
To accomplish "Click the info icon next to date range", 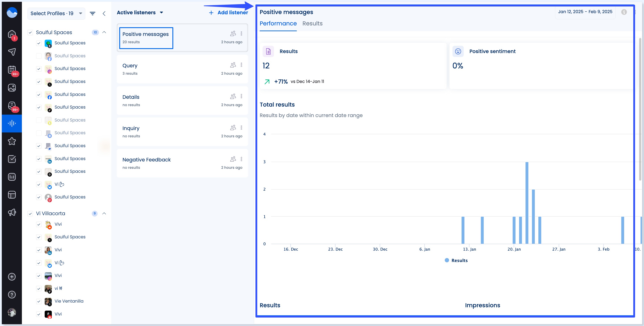I will (624, 12).
